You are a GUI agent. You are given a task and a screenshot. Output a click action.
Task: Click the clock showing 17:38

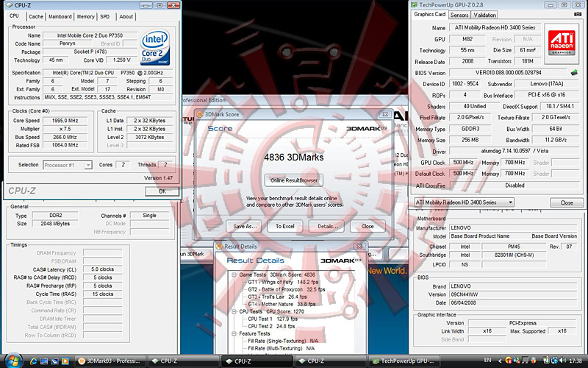pos(576,361)
